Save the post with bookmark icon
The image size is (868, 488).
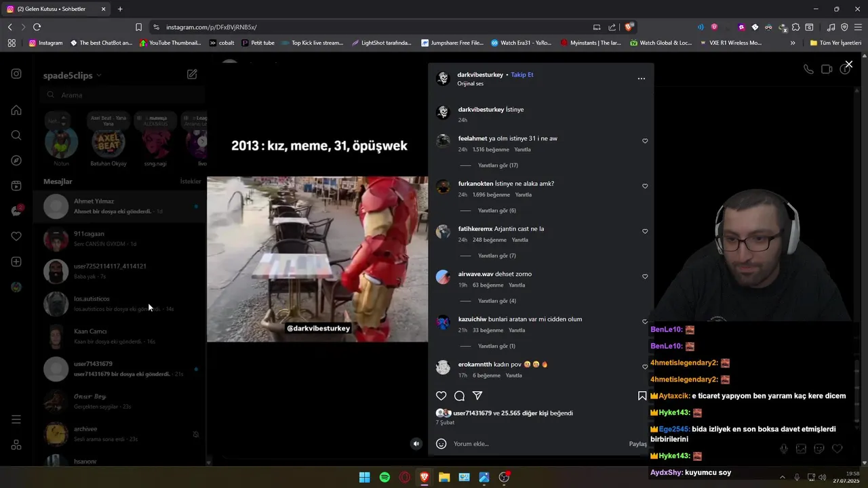tap(642, 396)
